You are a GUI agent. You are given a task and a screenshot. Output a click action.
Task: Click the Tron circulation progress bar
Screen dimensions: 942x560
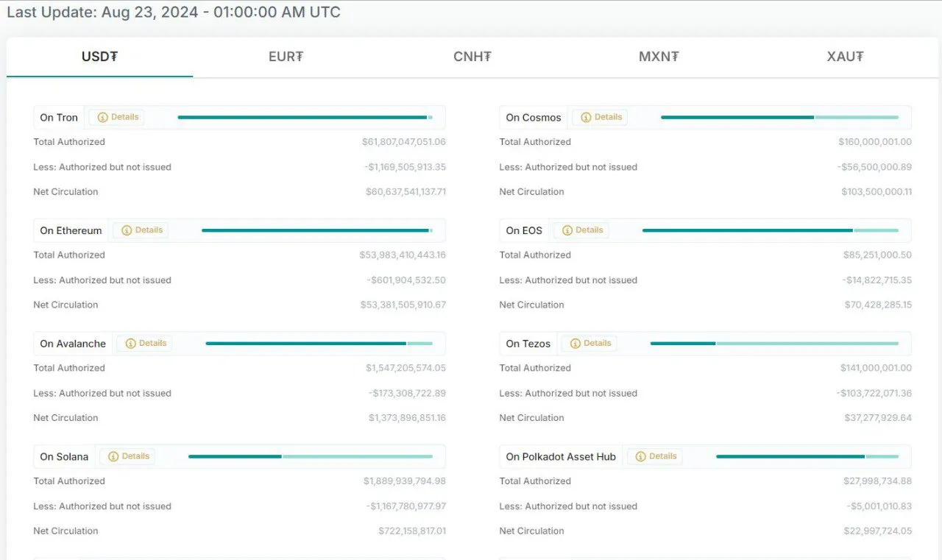305,117
